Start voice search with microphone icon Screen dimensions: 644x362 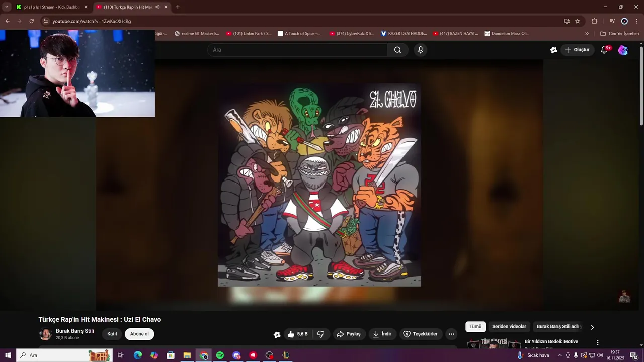click(x=421, y=50)
